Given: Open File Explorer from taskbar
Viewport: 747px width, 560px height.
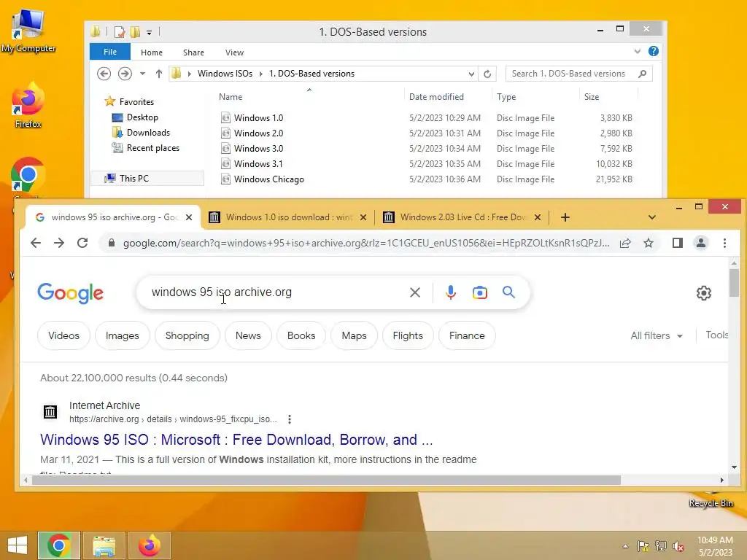Looking at the screenshot, I should coord(104,545).
